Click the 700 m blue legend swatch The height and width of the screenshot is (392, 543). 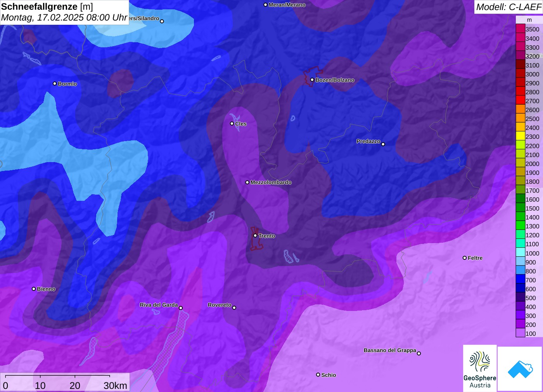pyautogui.click(x=521, y=279)
